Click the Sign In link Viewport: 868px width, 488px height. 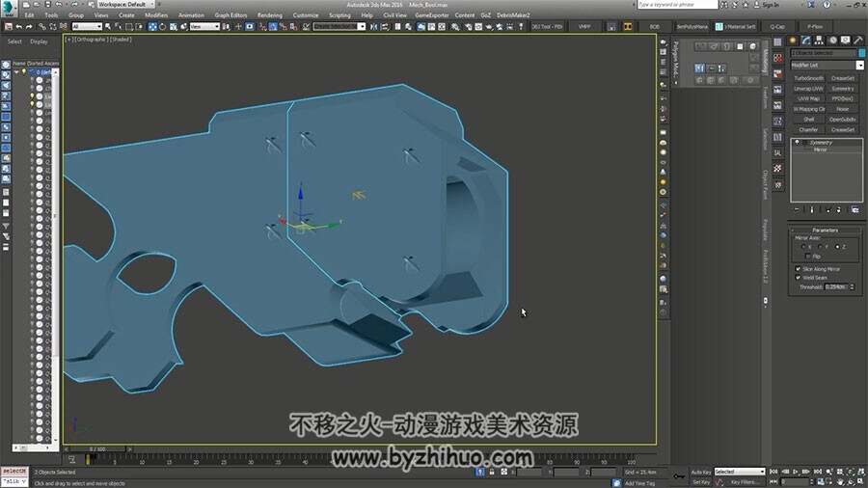[771, 5]
